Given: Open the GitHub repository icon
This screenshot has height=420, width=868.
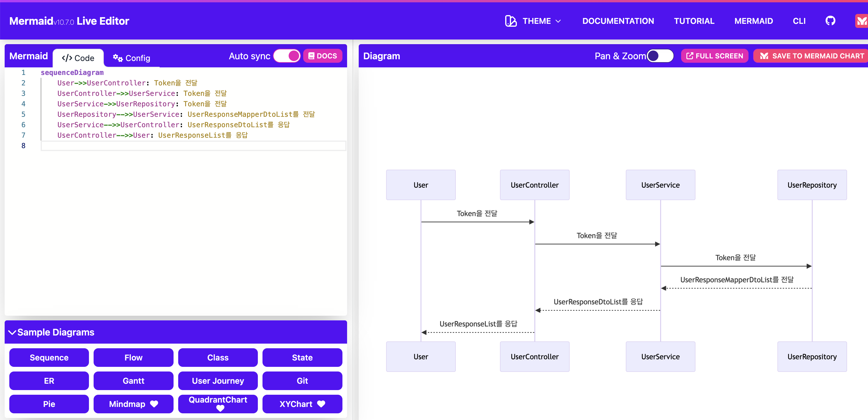Looking at the screenshot, I should coord(830,21).
